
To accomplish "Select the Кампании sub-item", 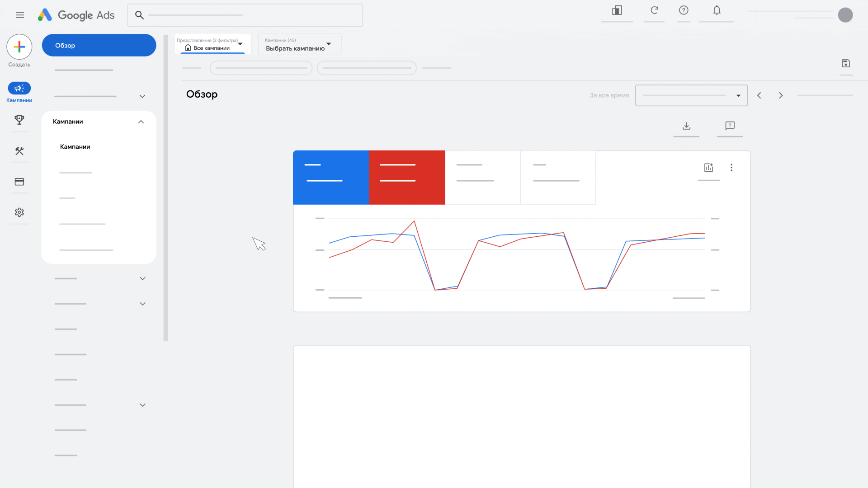I will [75, 147].
